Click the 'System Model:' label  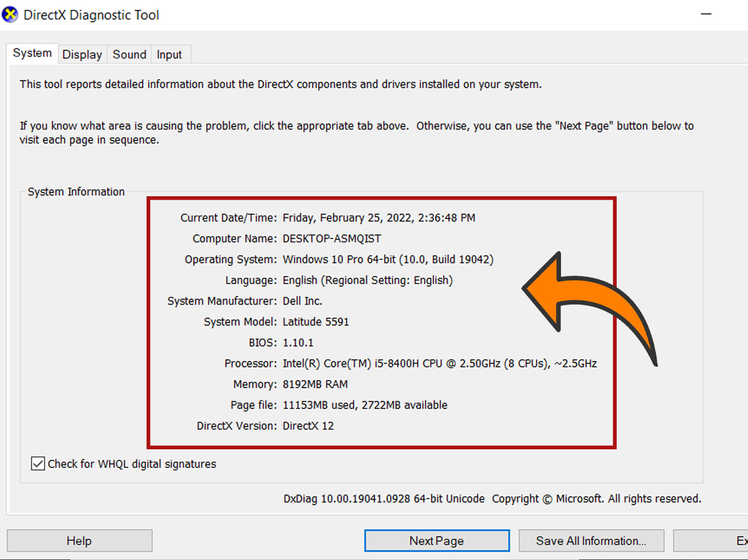point(240,322)
